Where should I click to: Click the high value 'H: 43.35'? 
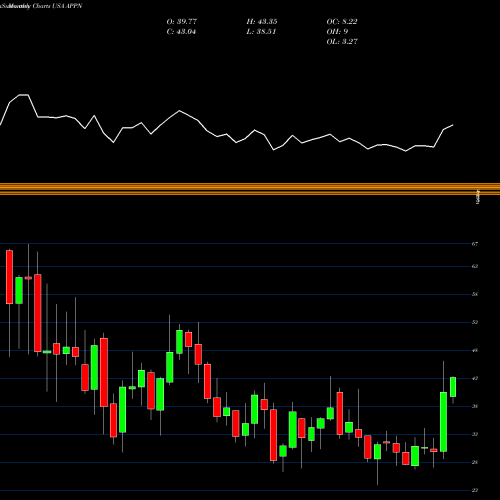click(262, 22)
